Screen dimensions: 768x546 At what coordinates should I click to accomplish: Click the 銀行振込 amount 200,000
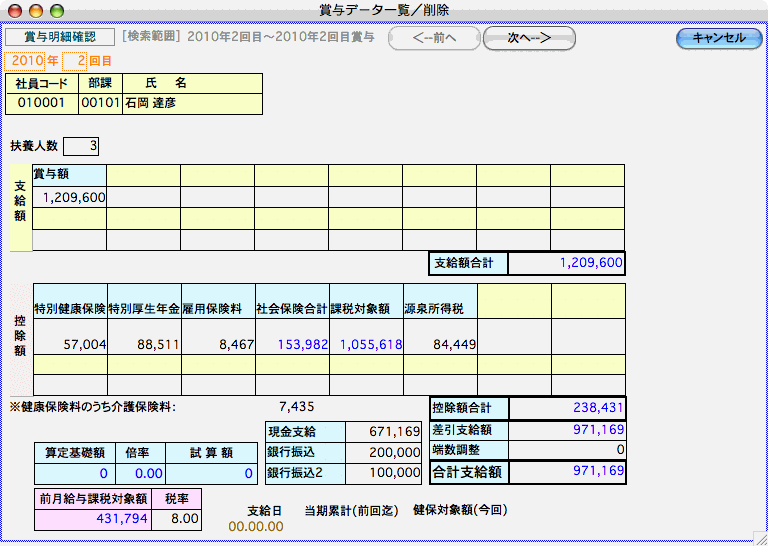coord(384,452)
